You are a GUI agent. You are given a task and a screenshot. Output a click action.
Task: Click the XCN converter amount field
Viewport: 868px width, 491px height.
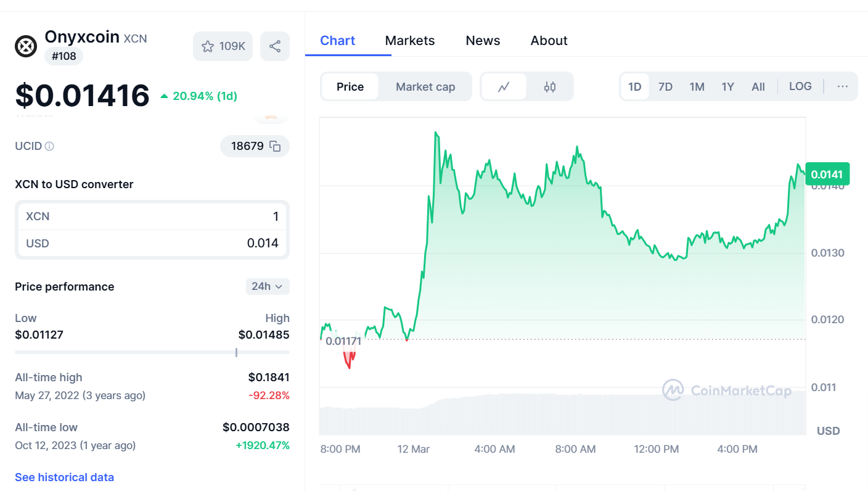247,216
